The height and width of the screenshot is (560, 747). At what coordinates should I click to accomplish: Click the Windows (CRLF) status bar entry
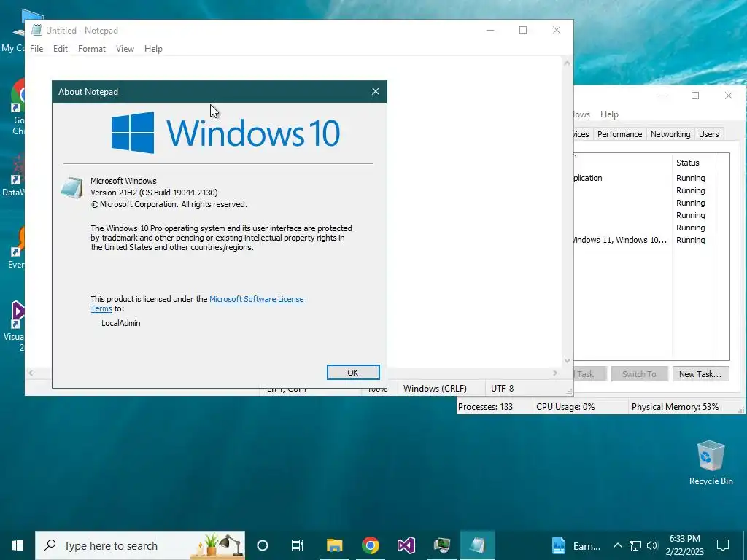click(435, 388)
